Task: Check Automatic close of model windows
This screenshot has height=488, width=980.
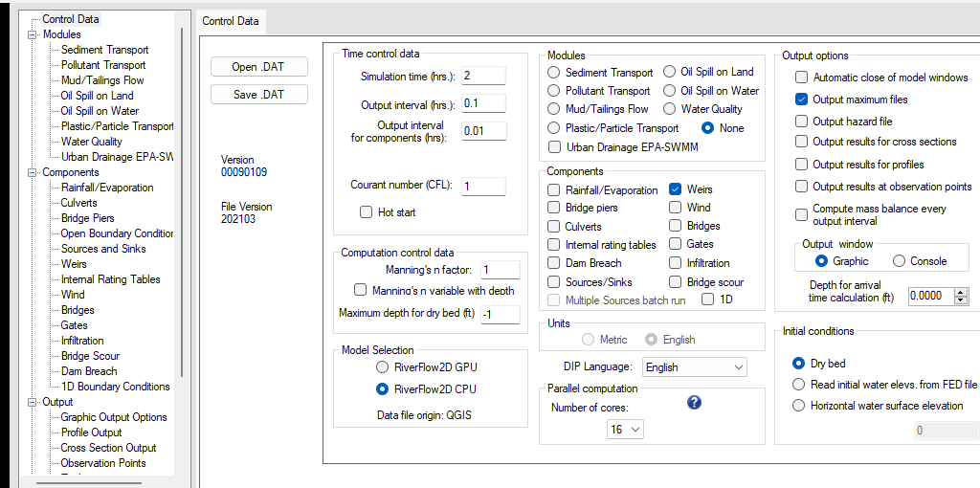Action: tap(801, 78)
